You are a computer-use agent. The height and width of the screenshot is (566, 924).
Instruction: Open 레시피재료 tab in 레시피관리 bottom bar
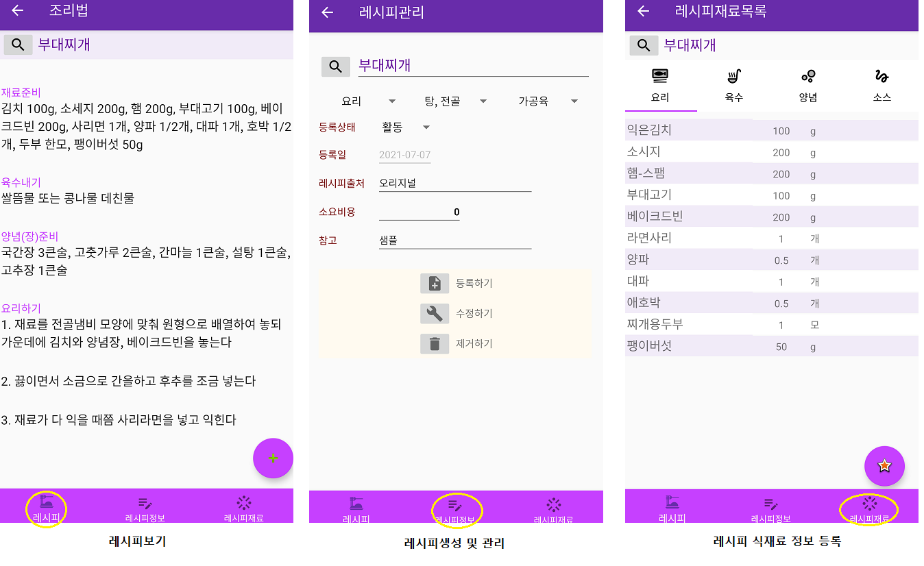(x=554, y=510)
